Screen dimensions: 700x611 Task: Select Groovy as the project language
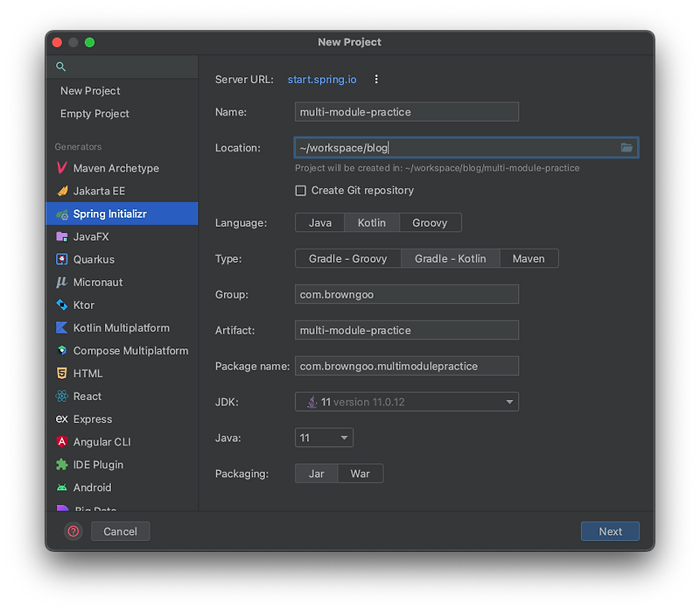click(x=430, y=222)
